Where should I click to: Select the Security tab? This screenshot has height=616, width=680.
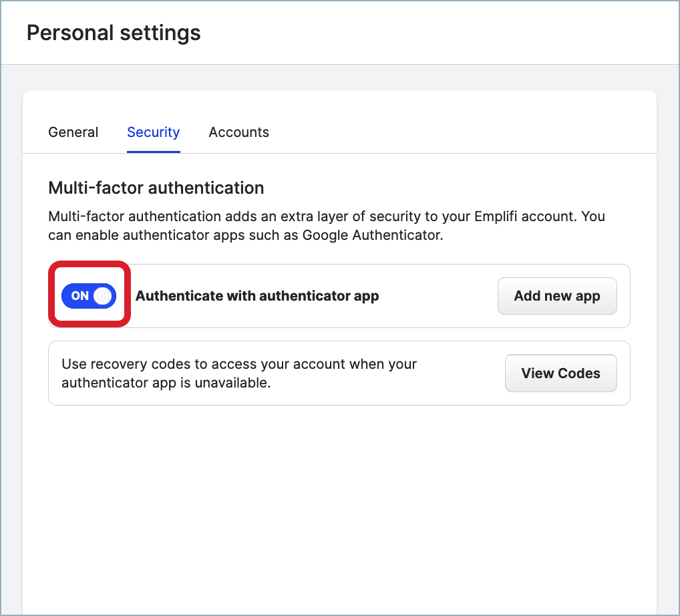point(153,132)
